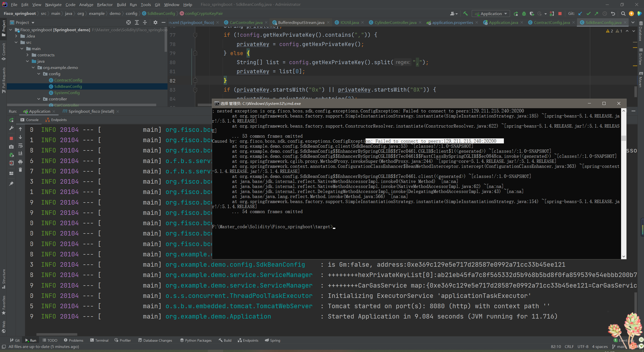This screenshot has width=644, height=352.
Task: Click Git Update Project blue arrow
Action: click(x=580, y=14)
